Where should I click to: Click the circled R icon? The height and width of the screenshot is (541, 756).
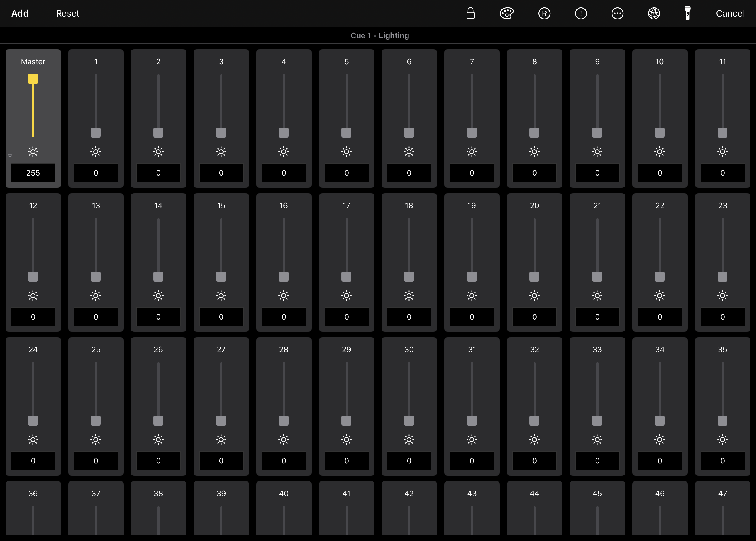point(544,13)
